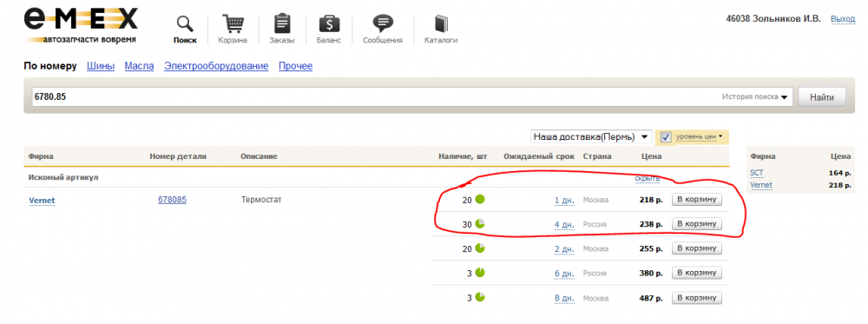This screenshot has width=868, height=324.
Task: Add the 238 р. item to cart
Action: point(697,224)
